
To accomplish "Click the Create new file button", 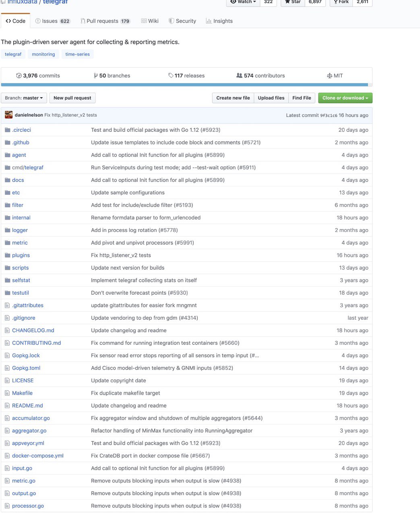I will coord(233,98).
